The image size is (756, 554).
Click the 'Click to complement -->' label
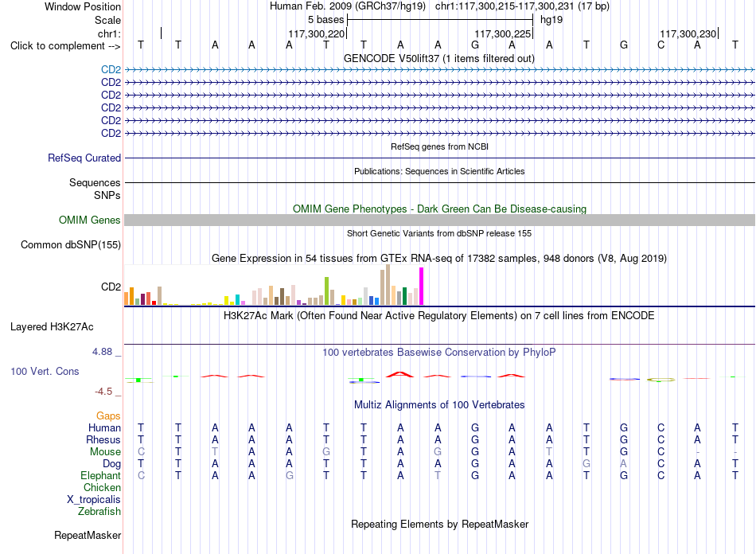pyautogui.click(x=65, y=46)
